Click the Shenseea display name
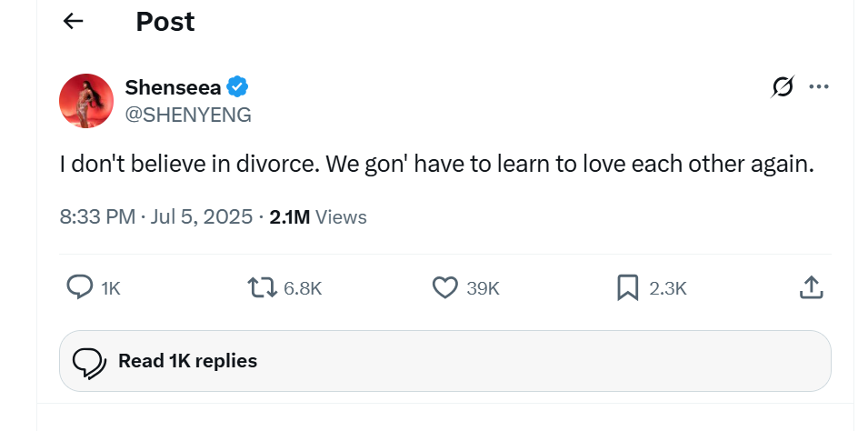Viewport: 868px width, 431px height. [174, 87]
